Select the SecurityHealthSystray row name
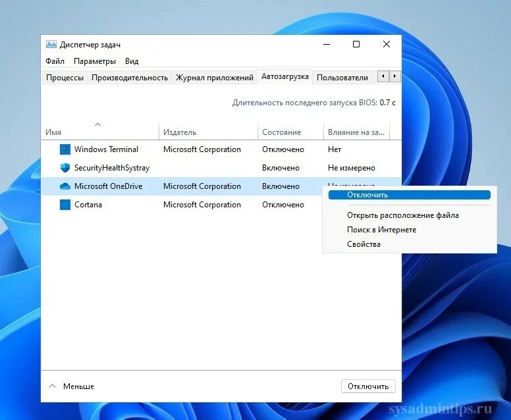 pyautogui.click(x=112, y=168)
